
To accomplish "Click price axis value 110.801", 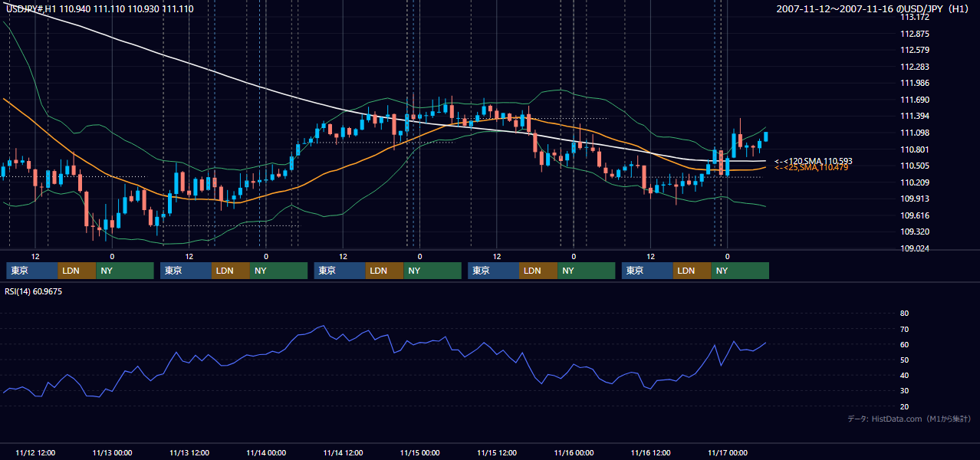I will 914,149.
